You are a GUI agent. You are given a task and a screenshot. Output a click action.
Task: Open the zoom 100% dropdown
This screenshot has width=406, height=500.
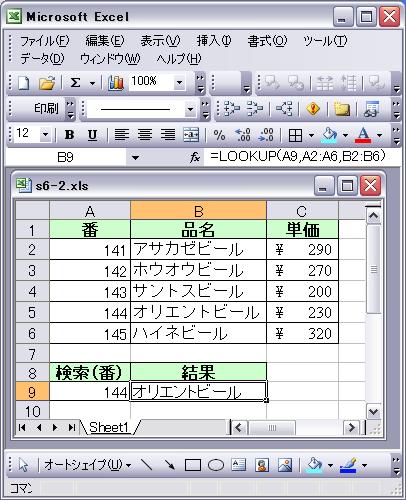[179, 82]
